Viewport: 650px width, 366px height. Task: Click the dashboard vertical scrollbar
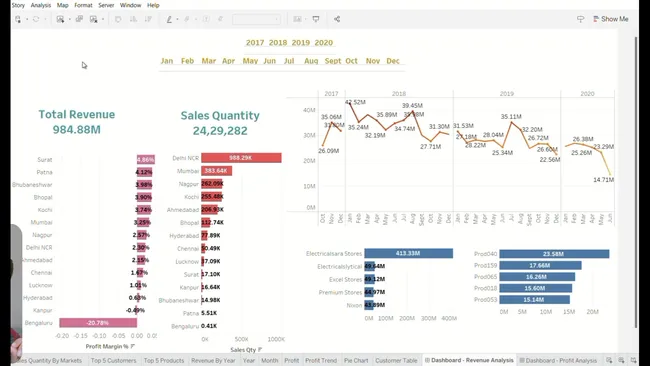coord(637,182)
